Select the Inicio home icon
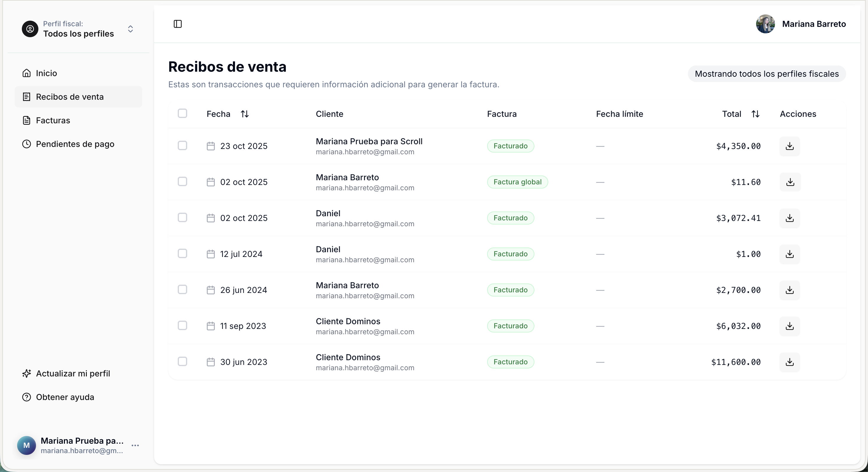The image size is (868, 472). point(27,73)
